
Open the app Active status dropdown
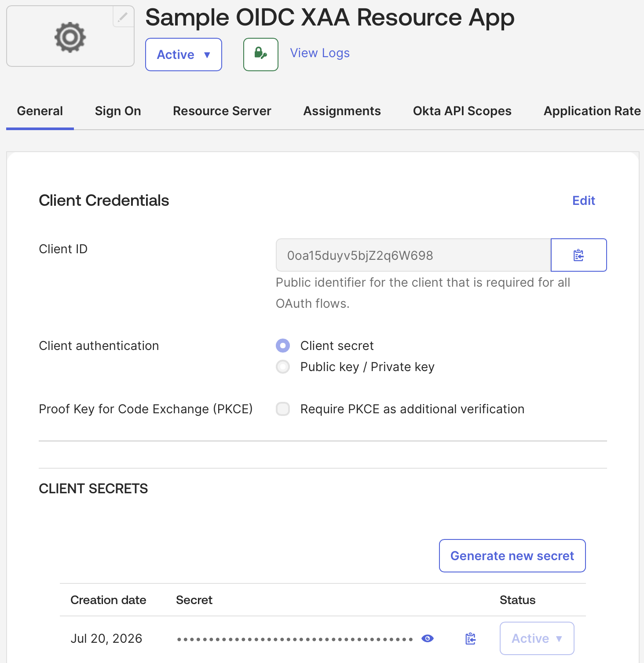tap(183, 55)
